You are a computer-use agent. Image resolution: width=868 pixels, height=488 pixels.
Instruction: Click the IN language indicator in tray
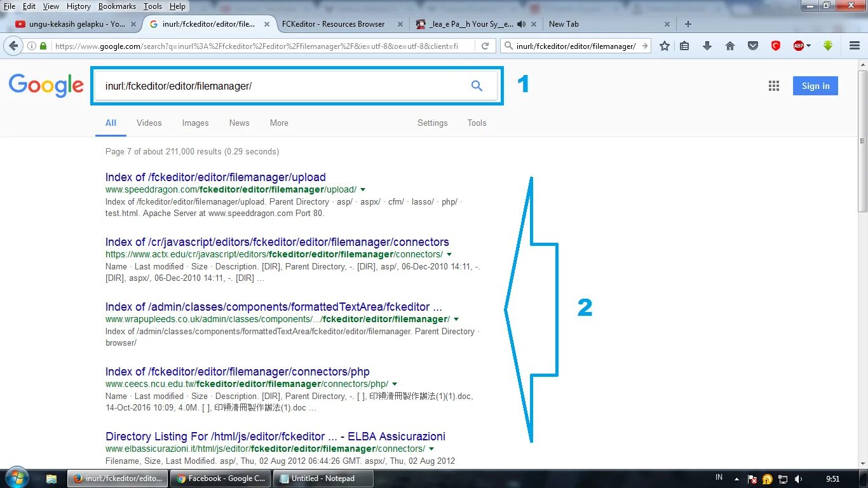[x=719, y=477]
